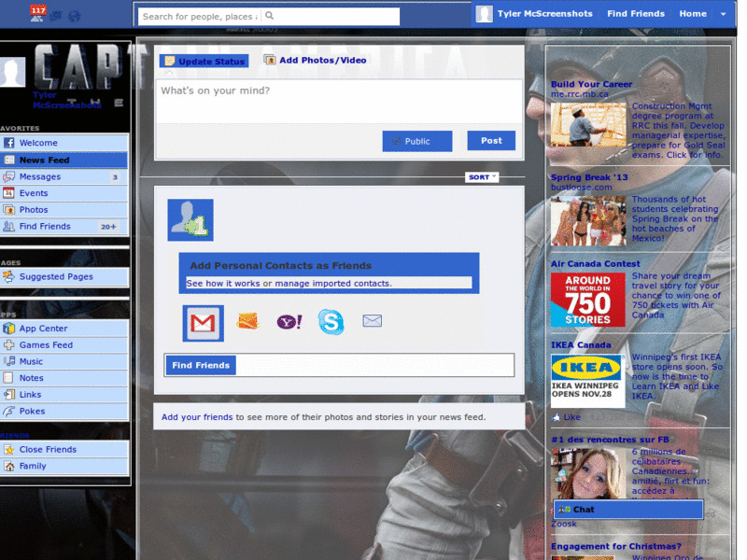Screen dimensions: 747x560
Task: Click the Pokes hand icon
Action: tap(8, 411)
